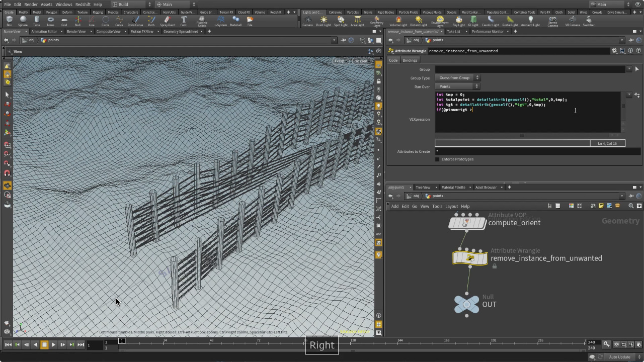Open the Tree View tab
644x362 pixels.
422,187
